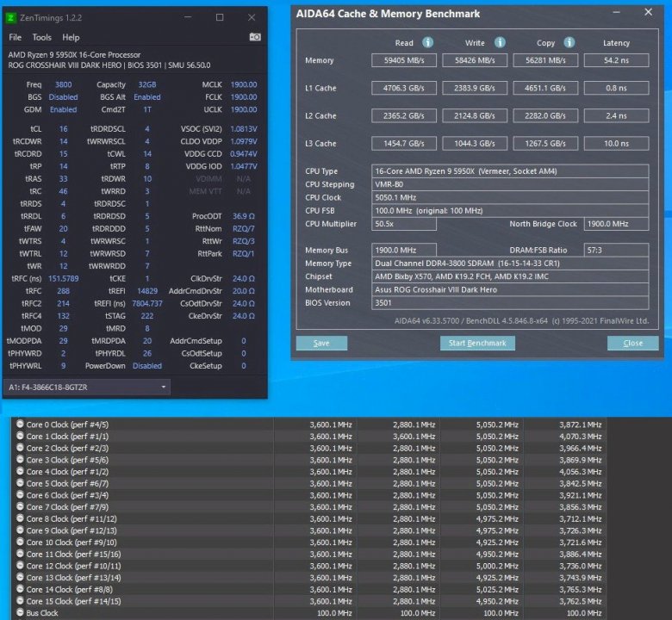Click the info icon beside Write column
The image size is (672, 620).
(500, 42)
